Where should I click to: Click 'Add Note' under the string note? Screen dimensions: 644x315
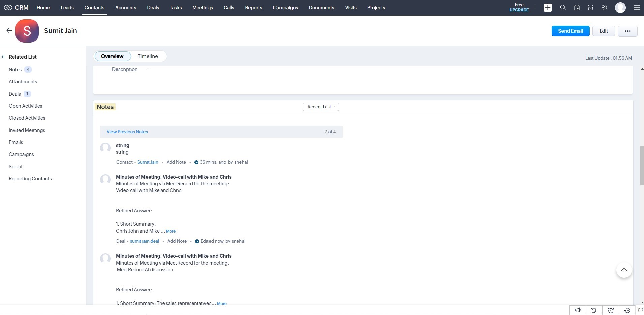coord(176,162)
